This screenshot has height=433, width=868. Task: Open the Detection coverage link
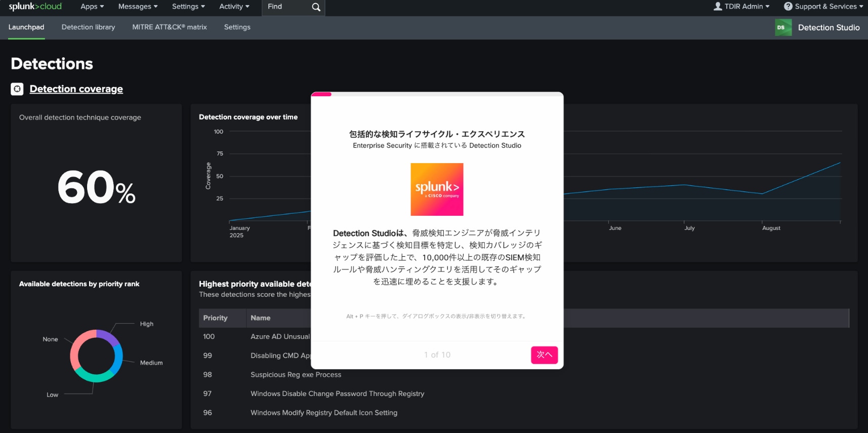pyautogui.click(x=76, y=89)
